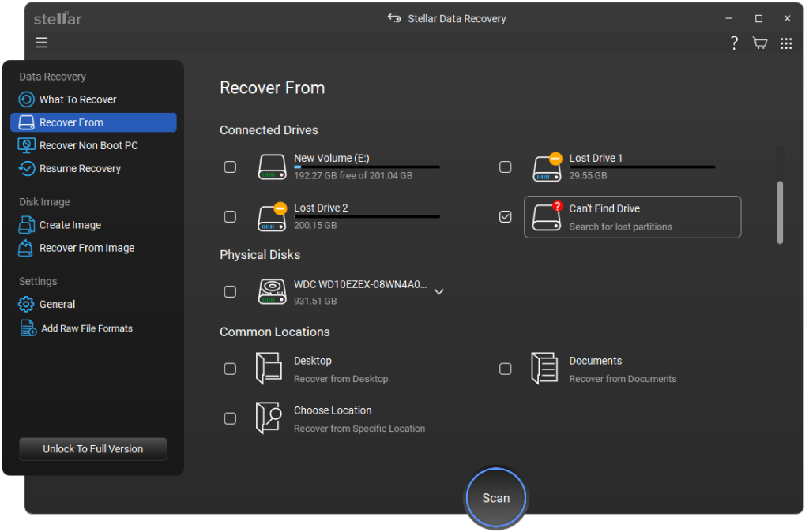Enable the Desktop location checkbox
The width and height of the screenshot is (809, 532).
point(230,369)
